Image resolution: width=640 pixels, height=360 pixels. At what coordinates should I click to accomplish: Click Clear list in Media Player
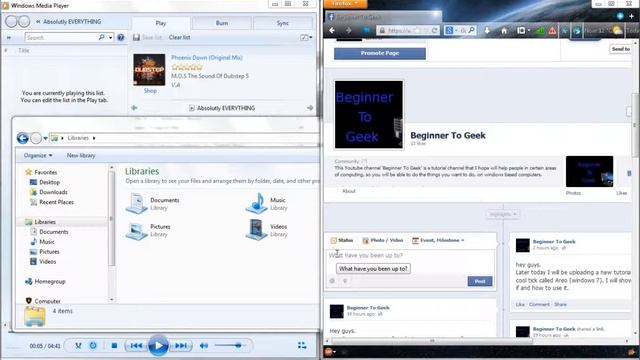[180, 37]
